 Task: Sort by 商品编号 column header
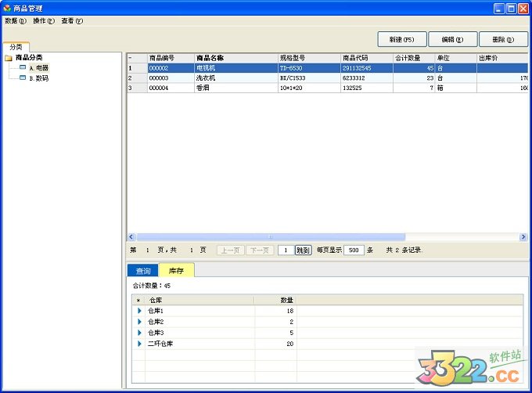(x=171, y=58)
